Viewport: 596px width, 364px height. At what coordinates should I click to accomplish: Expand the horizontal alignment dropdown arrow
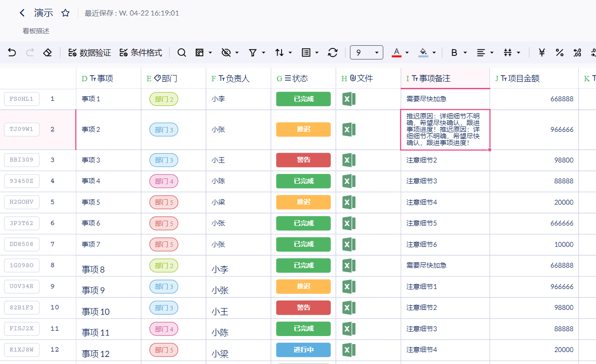pyautogui.click(x=492, y=52)
